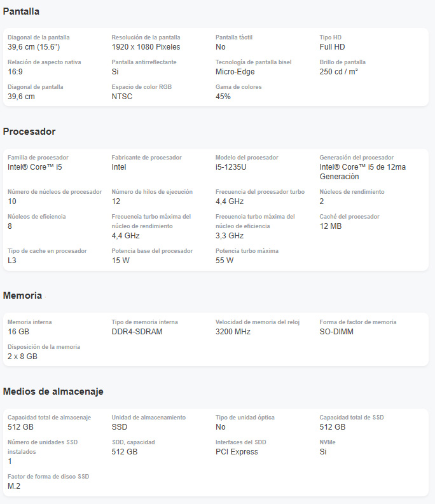Select the 2 x 8 GB memory layout
This screenshot has width=435, height=504.
click(x=22, y=357)
